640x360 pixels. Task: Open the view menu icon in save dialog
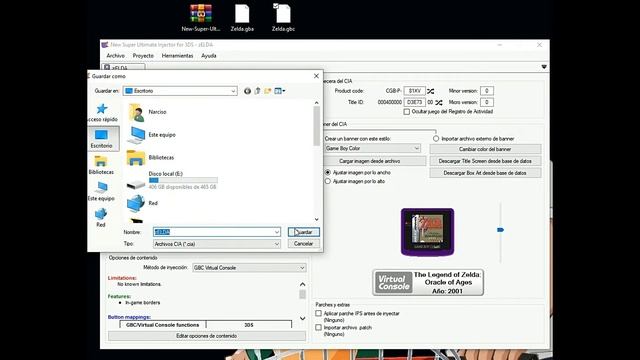point(280,91)
